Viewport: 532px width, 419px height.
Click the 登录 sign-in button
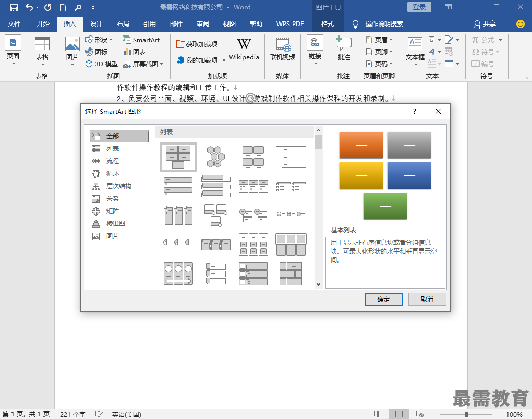[419, 7]
